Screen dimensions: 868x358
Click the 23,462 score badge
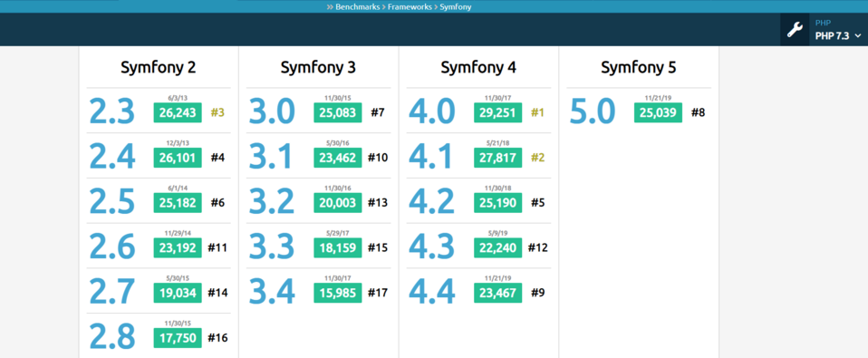tap(338, 158)
